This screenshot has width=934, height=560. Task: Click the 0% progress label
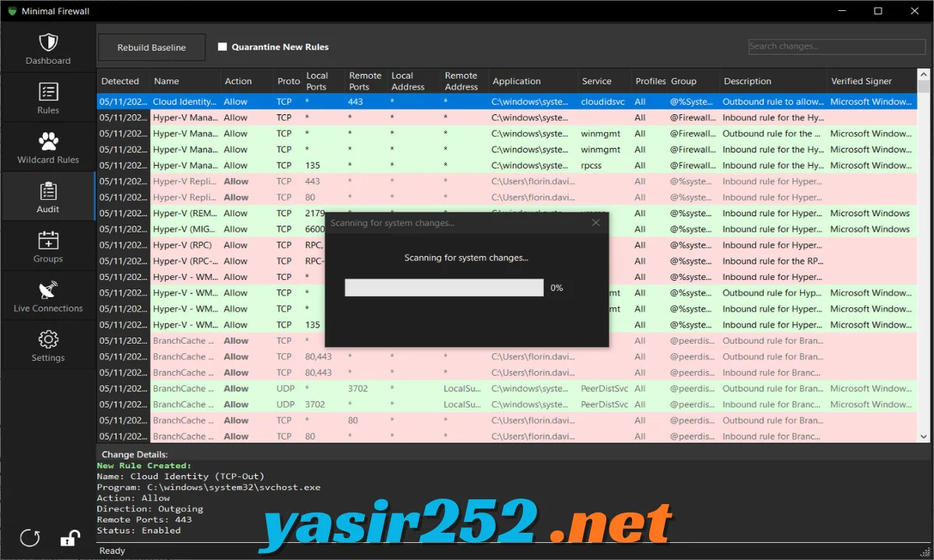(x=557, y=288)
